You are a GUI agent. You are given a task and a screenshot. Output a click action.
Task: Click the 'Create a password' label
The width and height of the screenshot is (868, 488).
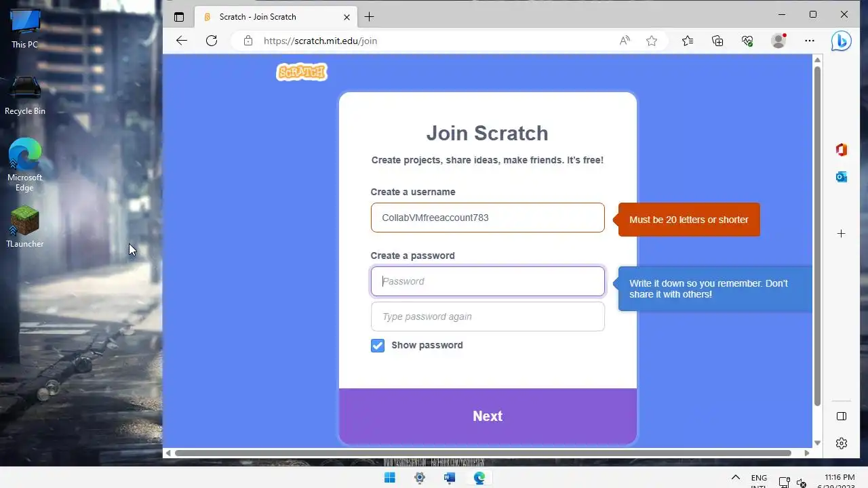(412, 256)
